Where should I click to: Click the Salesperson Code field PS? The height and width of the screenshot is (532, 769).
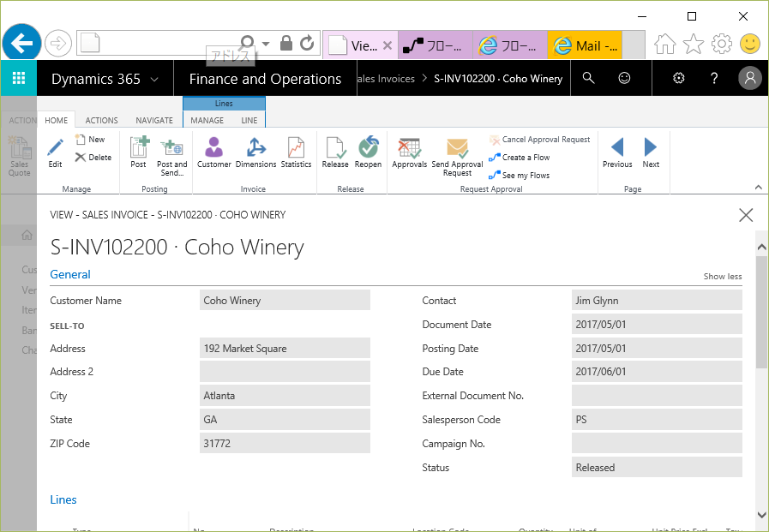point(657,419)
